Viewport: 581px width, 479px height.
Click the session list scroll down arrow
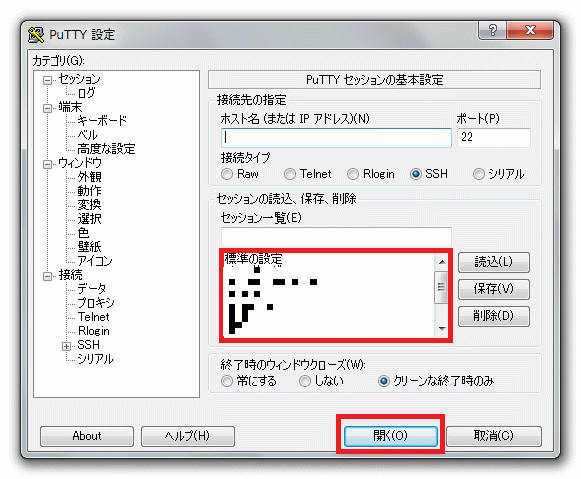(442, 328)
